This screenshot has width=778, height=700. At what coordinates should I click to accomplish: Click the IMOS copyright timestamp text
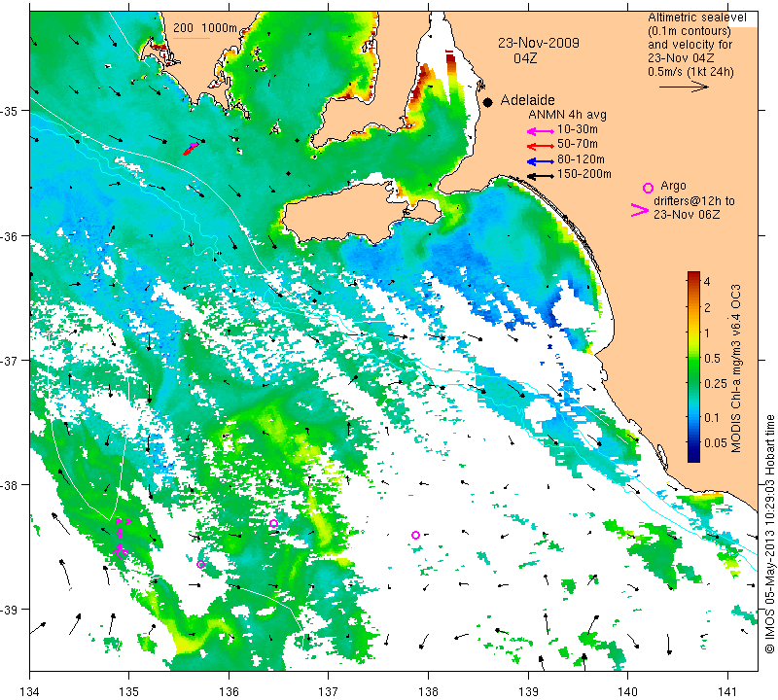(769, 534)
